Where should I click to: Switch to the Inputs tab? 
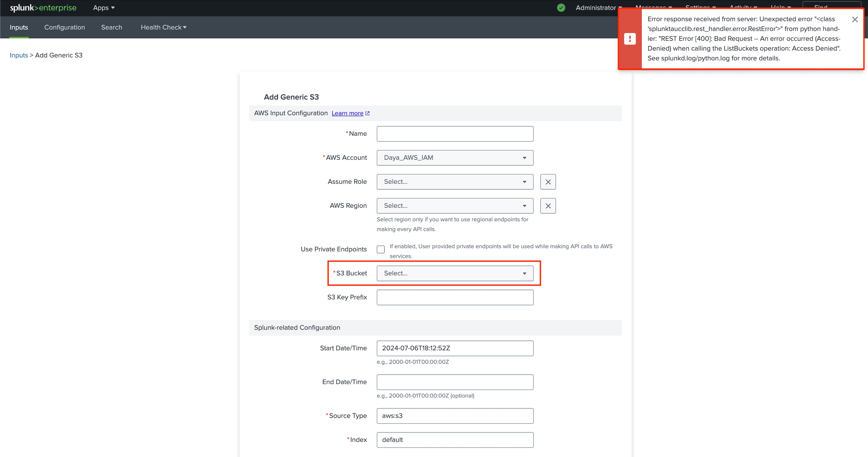tap(19, 27)
